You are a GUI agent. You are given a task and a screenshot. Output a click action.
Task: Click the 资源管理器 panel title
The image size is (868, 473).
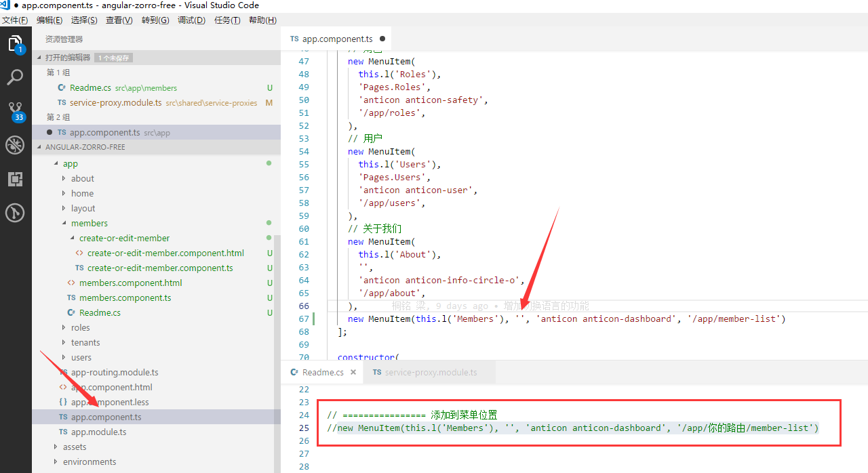pos(64,39)
